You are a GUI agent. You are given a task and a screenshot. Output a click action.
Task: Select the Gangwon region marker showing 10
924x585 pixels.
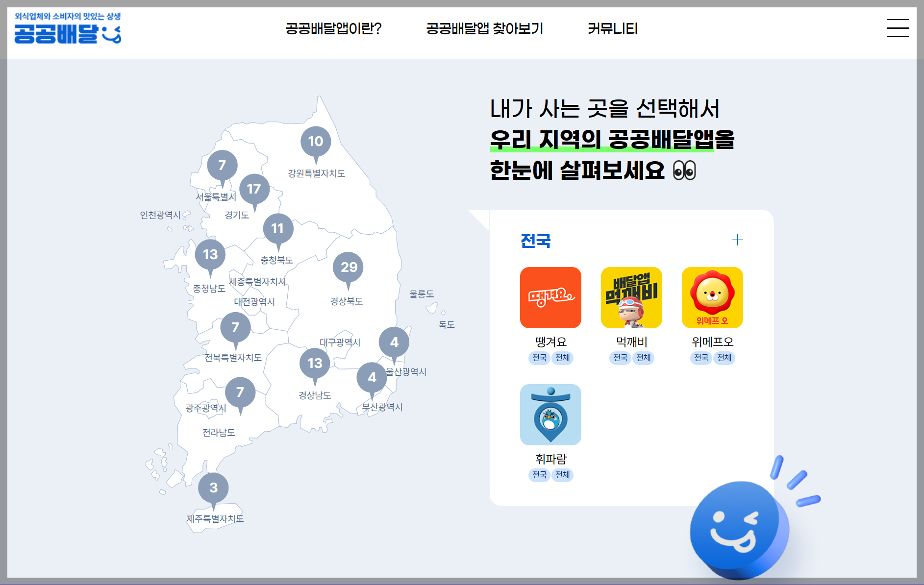point(316,141)
